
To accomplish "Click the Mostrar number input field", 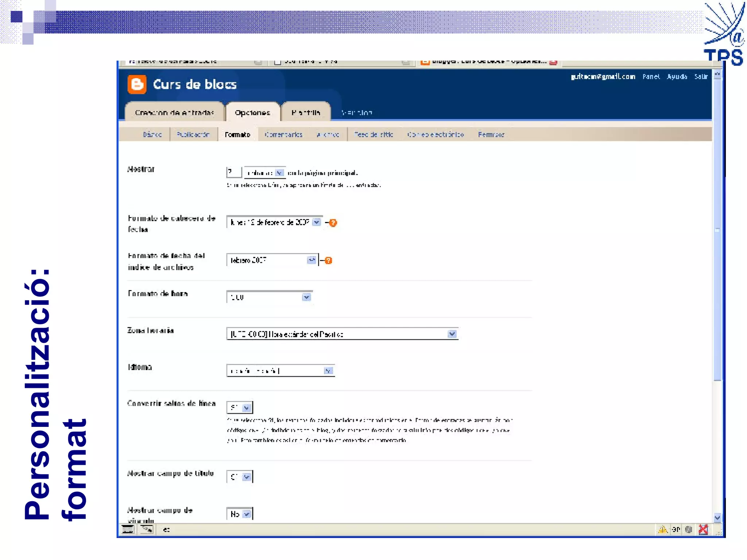I will [x=233, y=172].
